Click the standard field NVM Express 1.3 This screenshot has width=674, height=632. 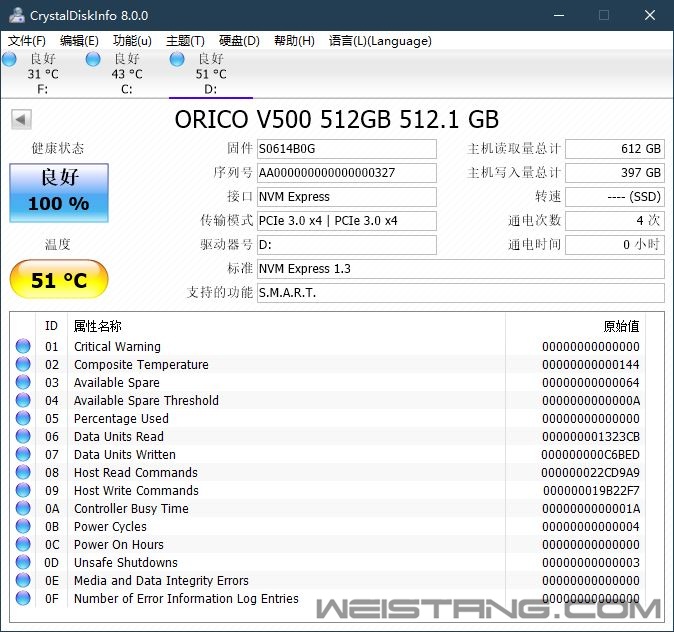pos(461,269)
